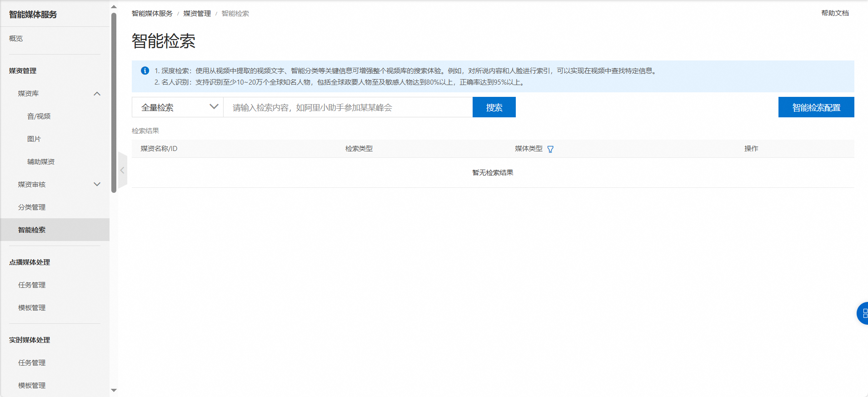Click the 深度检索 description line in banner
868x397 pixels.
[x=406, y=71]
